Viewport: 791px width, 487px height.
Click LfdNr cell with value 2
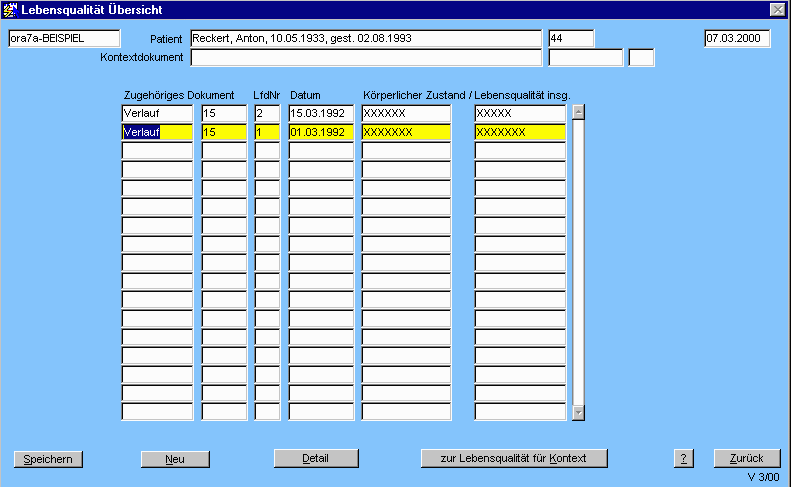point(267,114)
